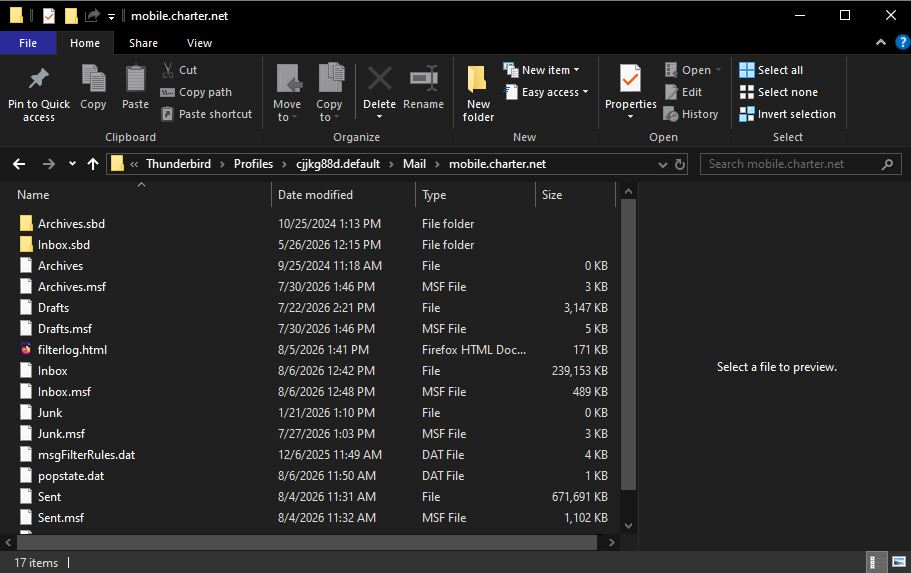Image resolution: width=911 pixels, height=573 pixels.
Task: Open Explorer Help question mark
Action: [902, 42]
